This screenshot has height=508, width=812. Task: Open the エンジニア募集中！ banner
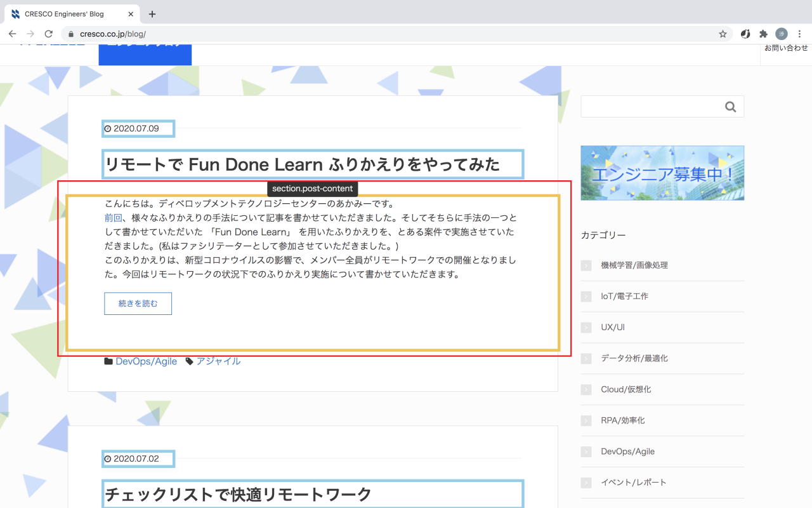[x=662, y=173]
